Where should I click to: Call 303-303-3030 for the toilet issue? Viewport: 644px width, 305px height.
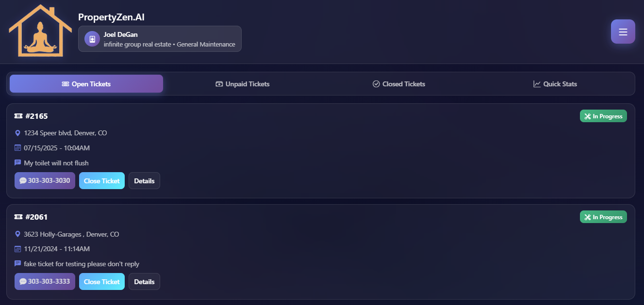pyautogui.click(x=45, y=180)
